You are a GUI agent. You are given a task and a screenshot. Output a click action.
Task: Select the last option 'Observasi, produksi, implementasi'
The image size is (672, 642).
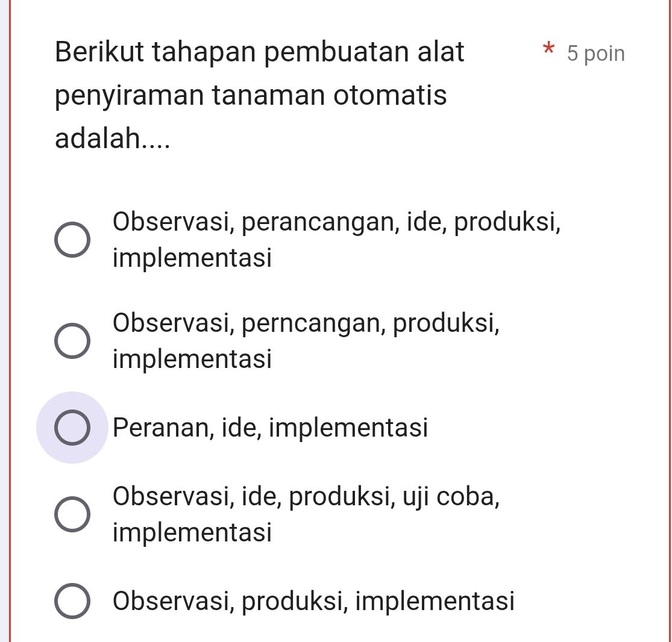[x=74, y=600]
